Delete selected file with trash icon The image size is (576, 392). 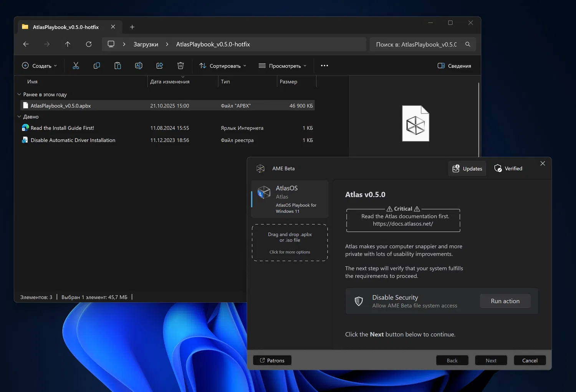pos(180,66)
